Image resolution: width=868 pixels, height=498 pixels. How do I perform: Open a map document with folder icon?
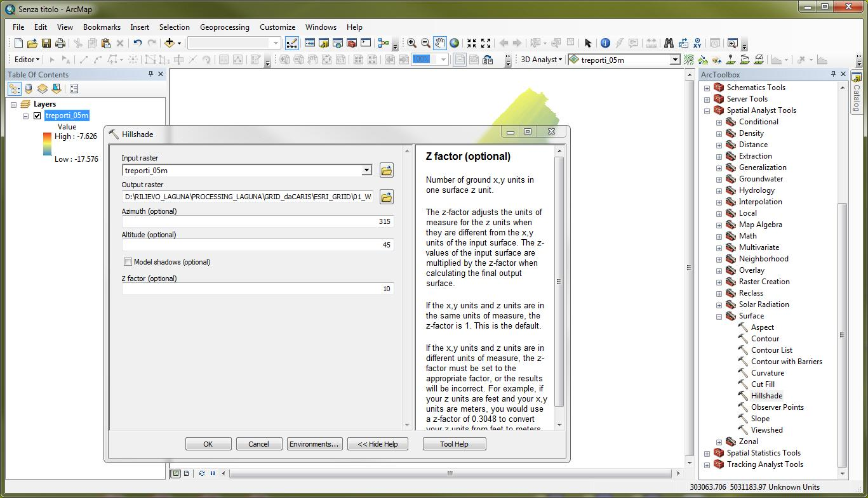(x=32, y=43)
